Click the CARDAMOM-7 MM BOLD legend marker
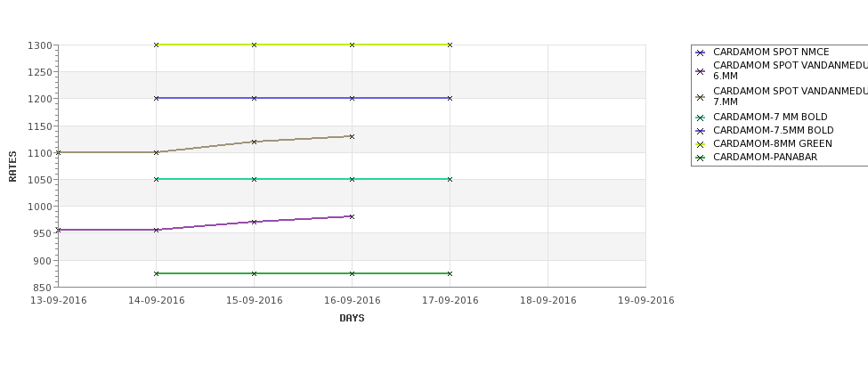The height and width of the screenshot is (382, 868). (701, 118)
